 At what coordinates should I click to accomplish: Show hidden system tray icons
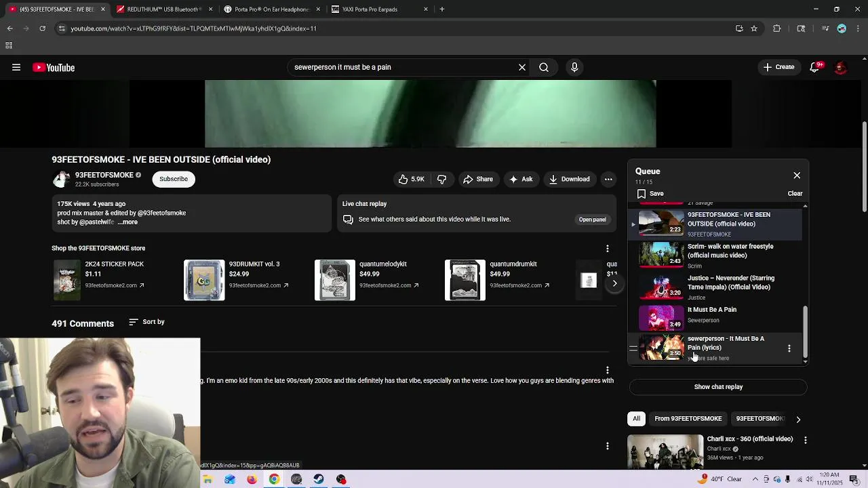pyautogui.click(x=755, y=479)
